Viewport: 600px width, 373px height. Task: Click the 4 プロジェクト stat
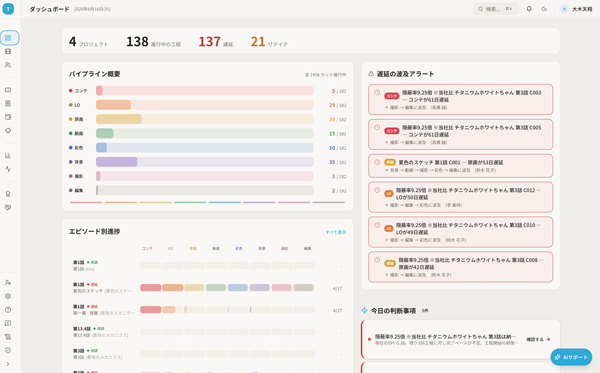click(x=88, y=41)
